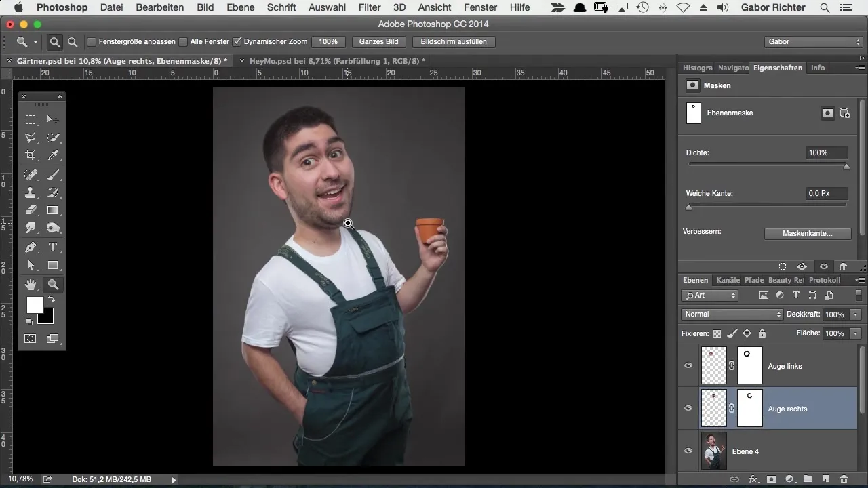The height and width of the screenshot is (488, 868).
Task: Select the Polygonal Lasso tool
Action: [31, 138]
